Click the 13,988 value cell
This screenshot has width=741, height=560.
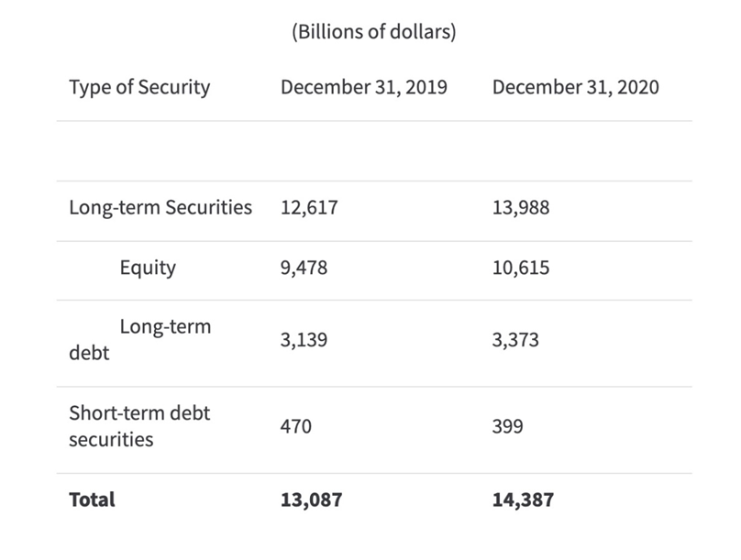pos(521,208)
